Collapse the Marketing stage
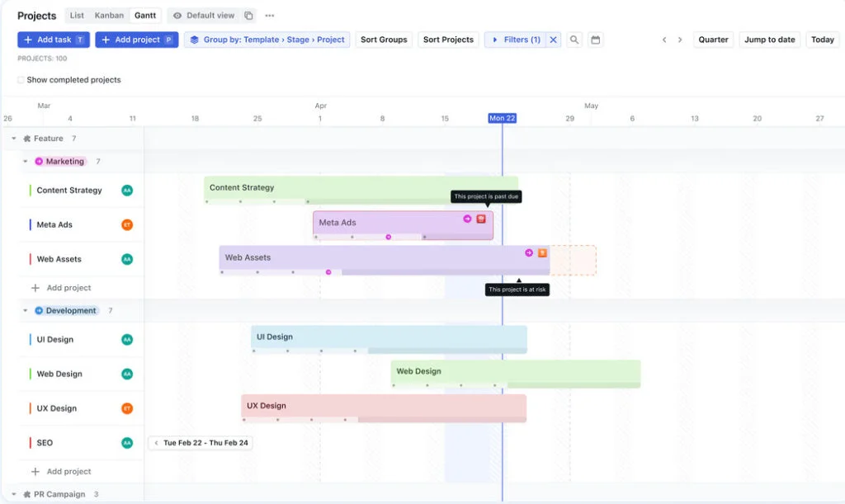This screenshot has width=845, height=504. click(x=26, y=162)
